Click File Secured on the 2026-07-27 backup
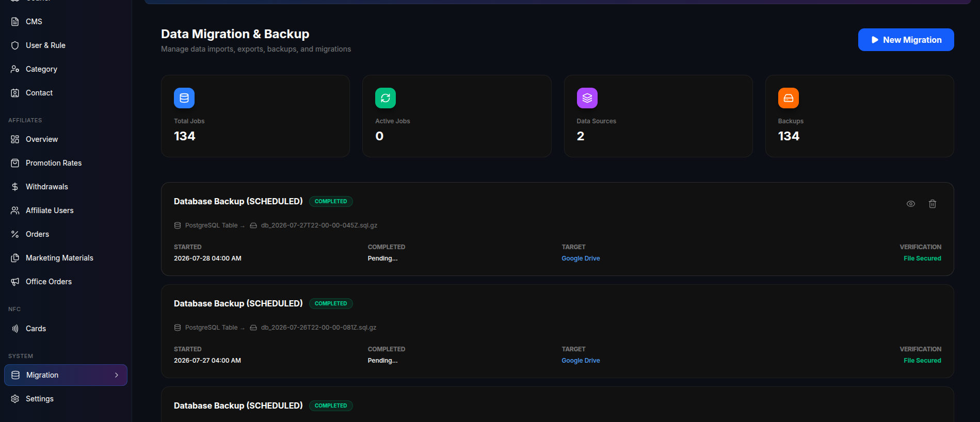The width and height of the screenshot is (980, 422). (x=922, y=361)
